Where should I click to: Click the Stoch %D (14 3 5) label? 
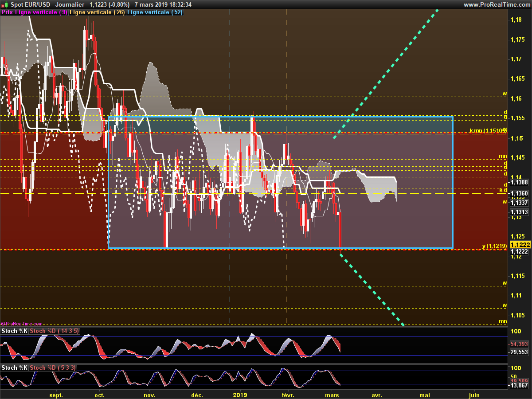(55, 331)
